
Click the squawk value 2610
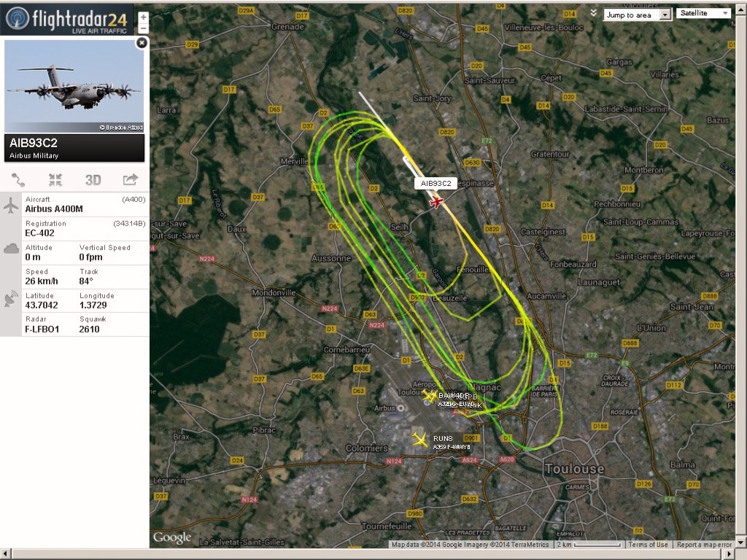tap(89, 329)
